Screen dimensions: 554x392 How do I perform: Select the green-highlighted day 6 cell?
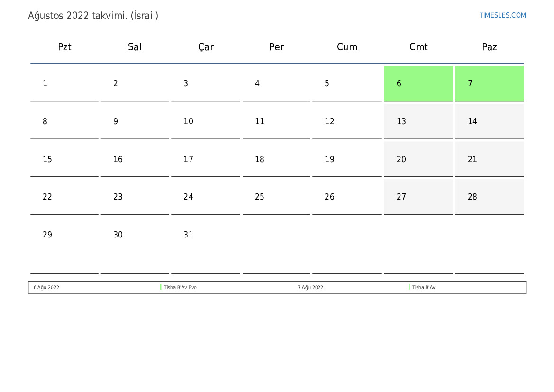pos(418,83)
